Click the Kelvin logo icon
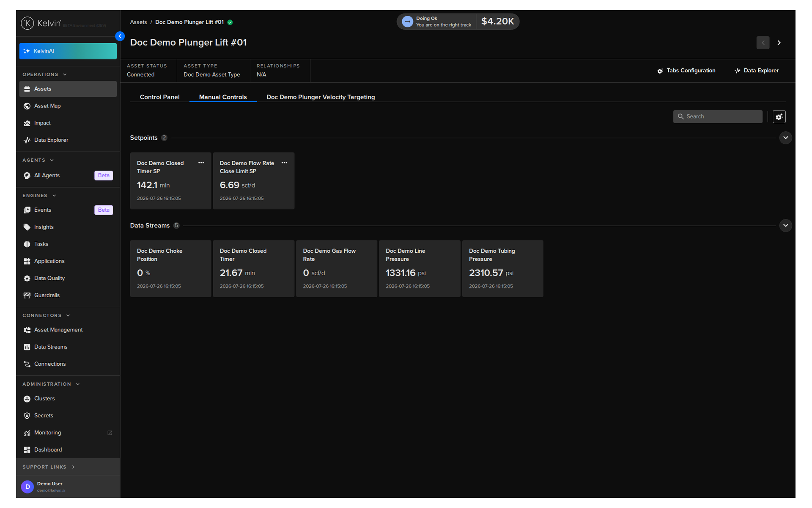This screenshot has height=508, width=812. (27, 23)
